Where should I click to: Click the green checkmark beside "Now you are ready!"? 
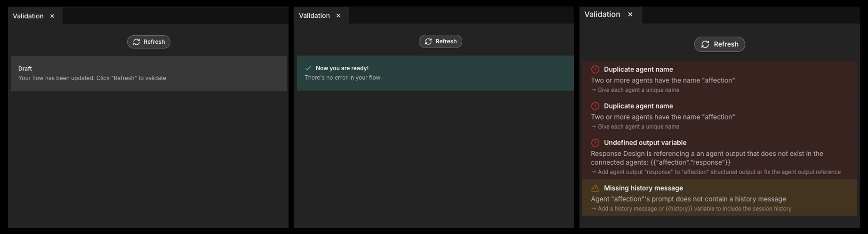[308, 68]
